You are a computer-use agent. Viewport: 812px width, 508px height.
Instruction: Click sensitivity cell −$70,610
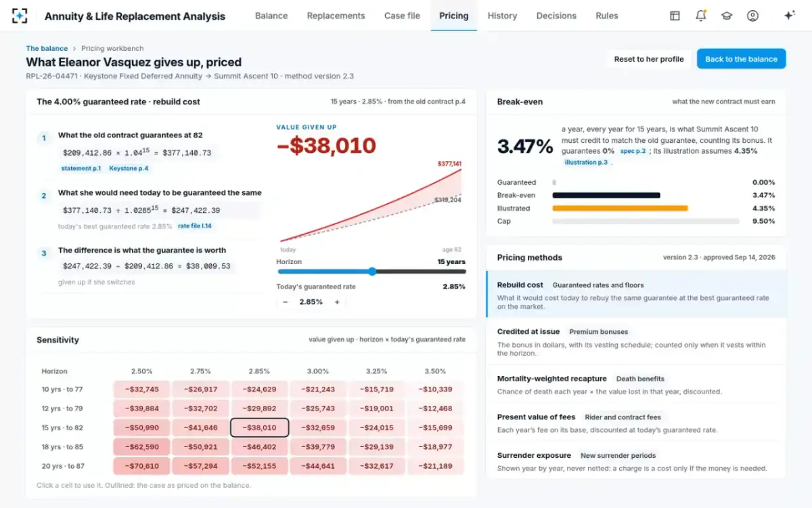[x=142, y=466]
